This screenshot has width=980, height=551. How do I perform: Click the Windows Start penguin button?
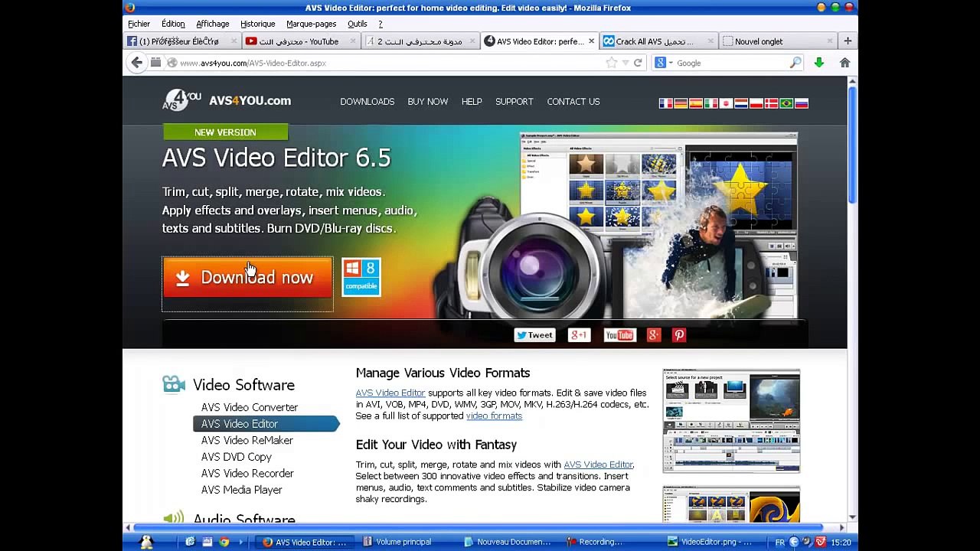point(146,542)
